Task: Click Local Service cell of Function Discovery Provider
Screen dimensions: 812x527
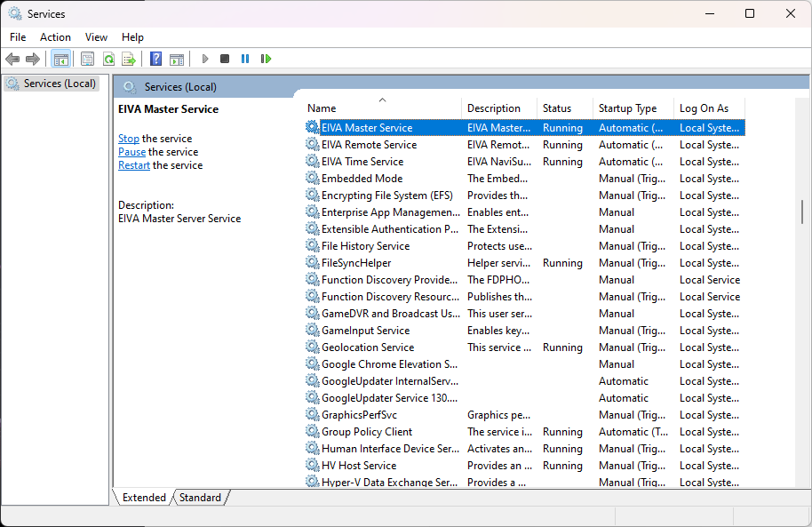Action: (710, 280)
